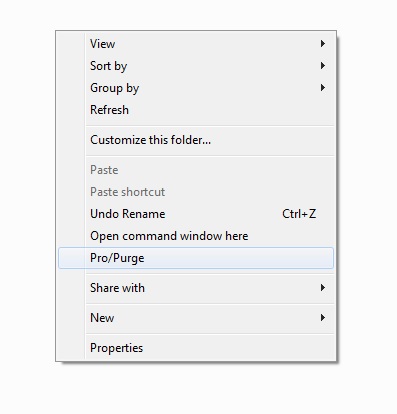This screenshot has height=414, width=397.
Task: Click the greyed-out Paste item
Action: tap(196, 170)
